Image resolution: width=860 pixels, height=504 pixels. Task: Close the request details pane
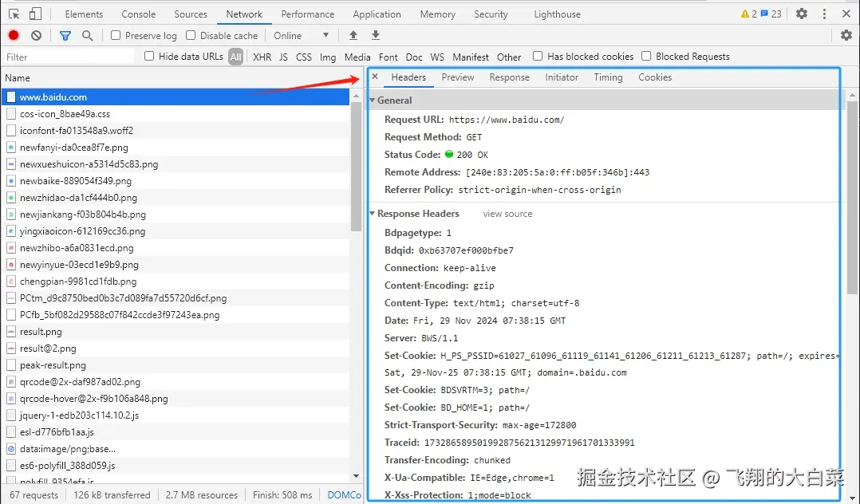pyautogui.click(x=375, y=77)
